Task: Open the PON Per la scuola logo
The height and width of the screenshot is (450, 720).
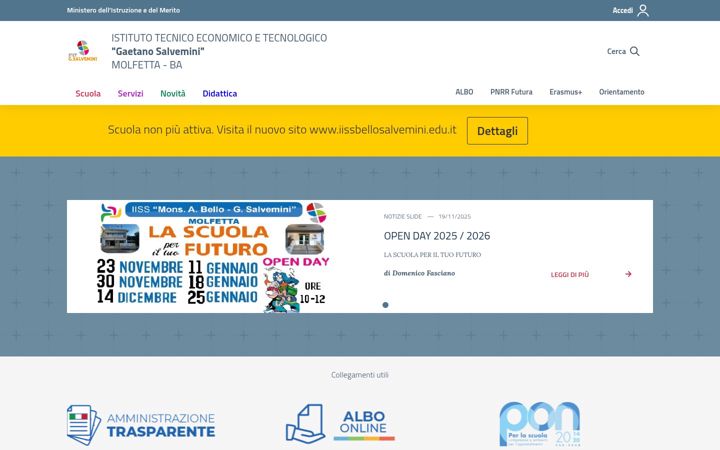Action: click(x=540, y=424)
